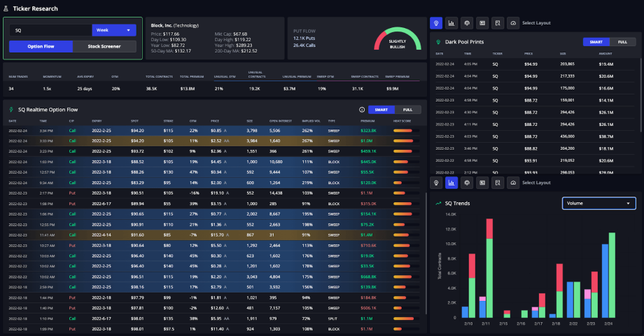Switch Option Flow table to FULL mode
Screen dimensions: 644x336
pyautogui.click(x=407, y=110)
